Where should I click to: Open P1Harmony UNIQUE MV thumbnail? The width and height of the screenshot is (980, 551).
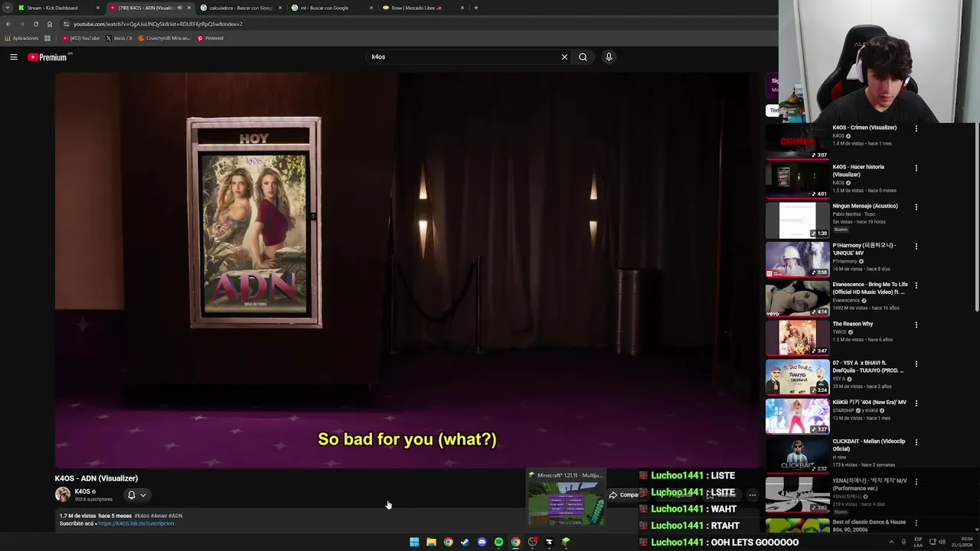[797, 259]
